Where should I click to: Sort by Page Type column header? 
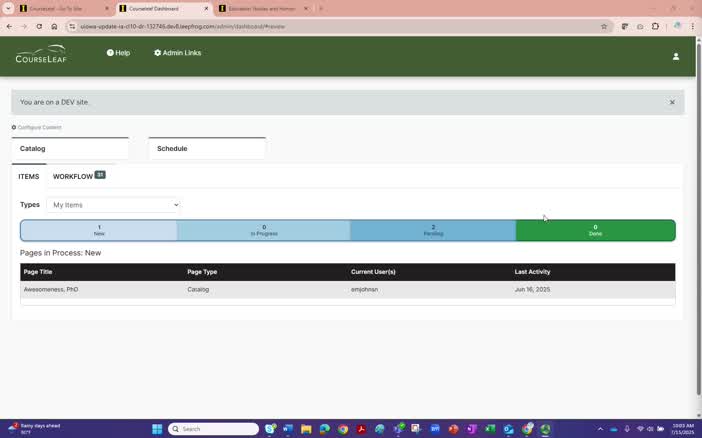pos(202,272)
